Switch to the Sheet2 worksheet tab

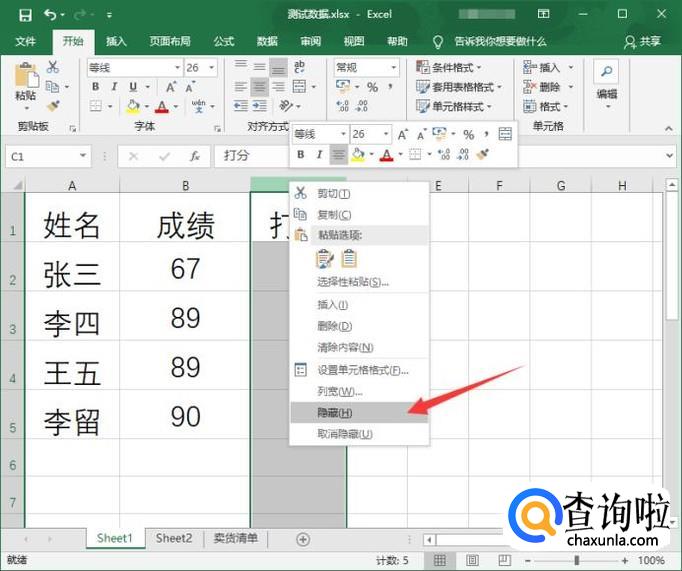pyautogui.click(x=173, y=538)
